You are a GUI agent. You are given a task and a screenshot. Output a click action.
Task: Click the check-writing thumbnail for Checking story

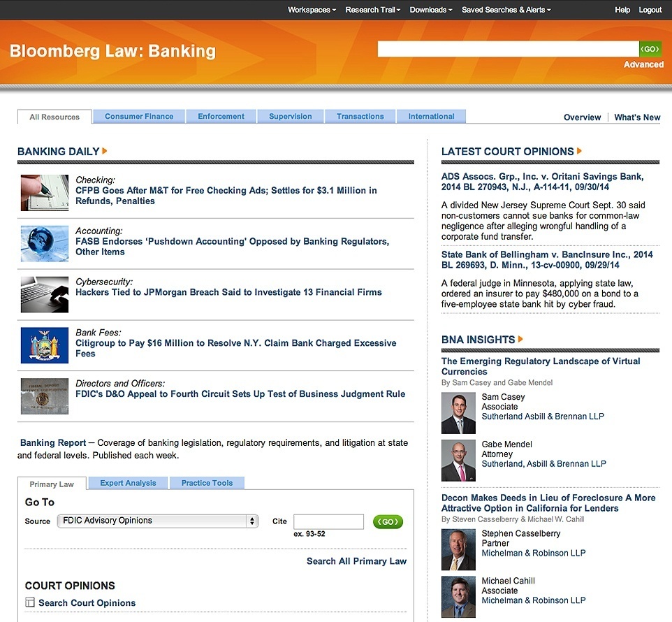[x=45, y=192]
